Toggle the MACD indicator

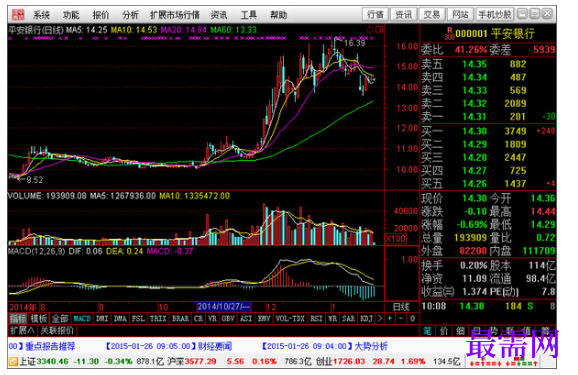(x=82, y=318)
